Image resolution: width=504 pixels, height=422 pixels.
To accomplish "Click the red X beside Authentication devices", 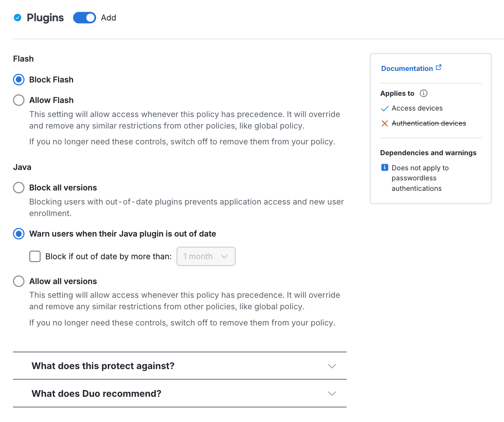I will coord(384,123).
